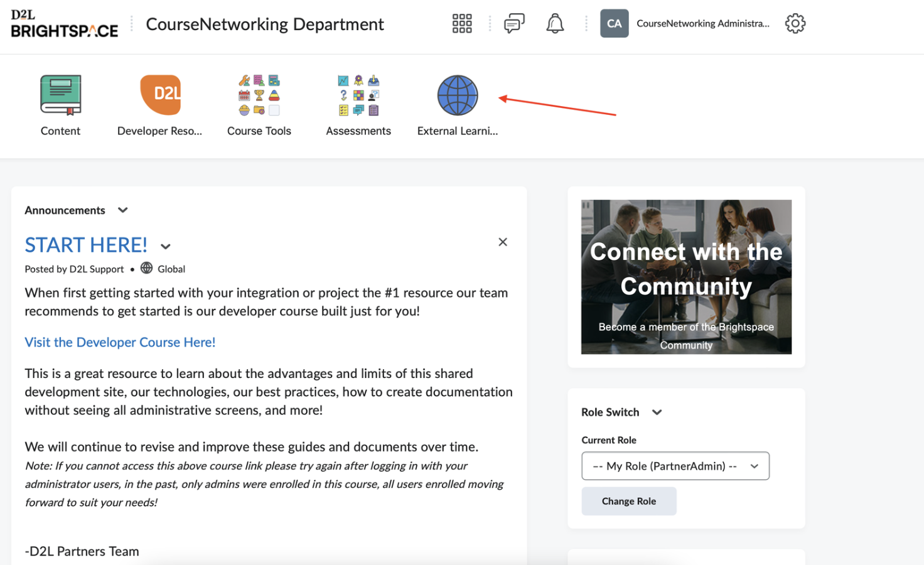Open the Assessments icon
This screenshot has width=924, height=565.
pos(358,95)
